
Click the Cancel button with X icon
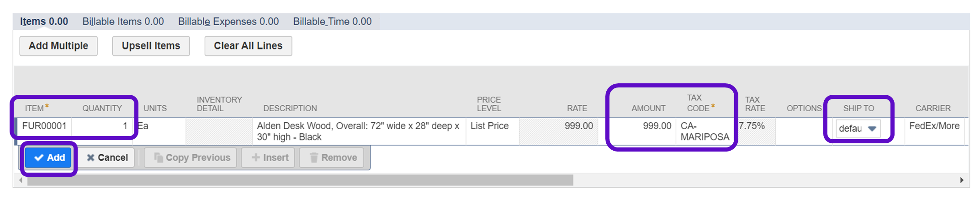pos(107,158)
